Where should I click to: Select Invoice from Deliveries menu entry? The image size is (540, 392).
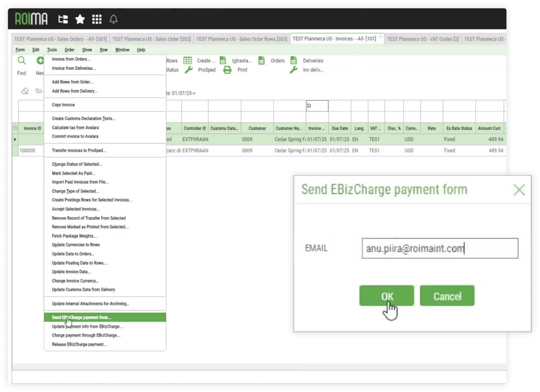point(105,68)
